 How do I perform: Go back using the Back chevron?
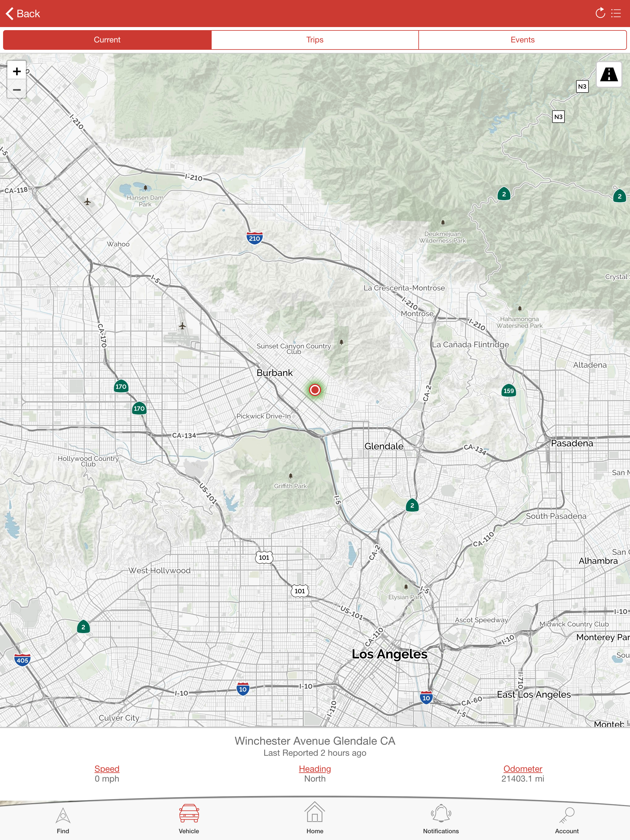tap(23, 14)
